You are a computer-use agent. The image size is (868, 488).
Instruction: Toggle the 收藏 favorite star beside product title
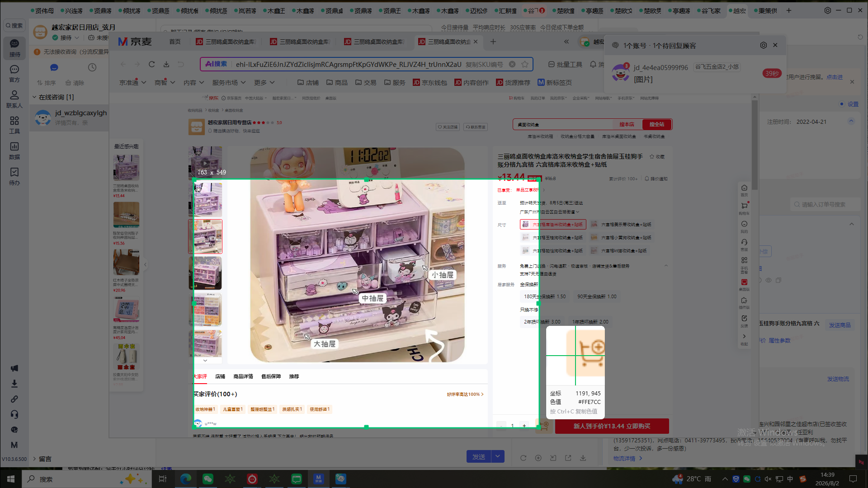click(x=657, y=157)
